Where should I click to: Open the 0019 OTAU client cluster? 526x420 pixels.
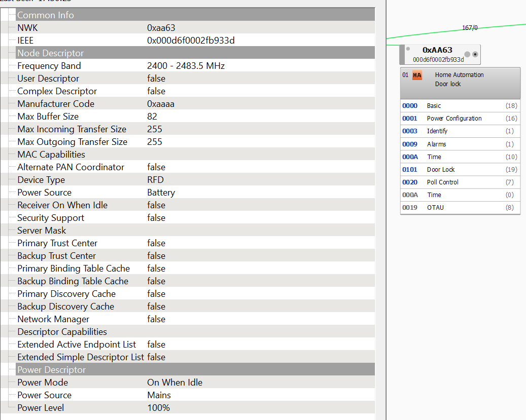(460, 208)
